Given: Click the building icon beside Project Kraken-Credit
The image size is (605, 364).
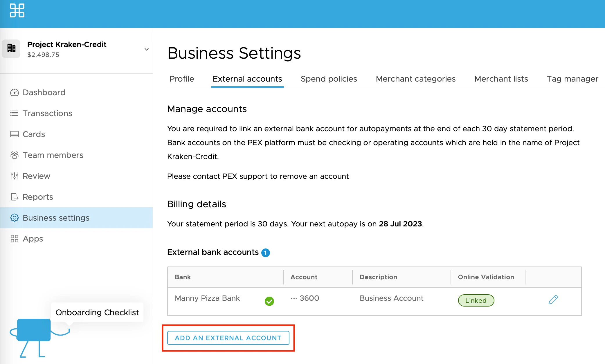Looking at the screenshot, I should pos(11,48).
